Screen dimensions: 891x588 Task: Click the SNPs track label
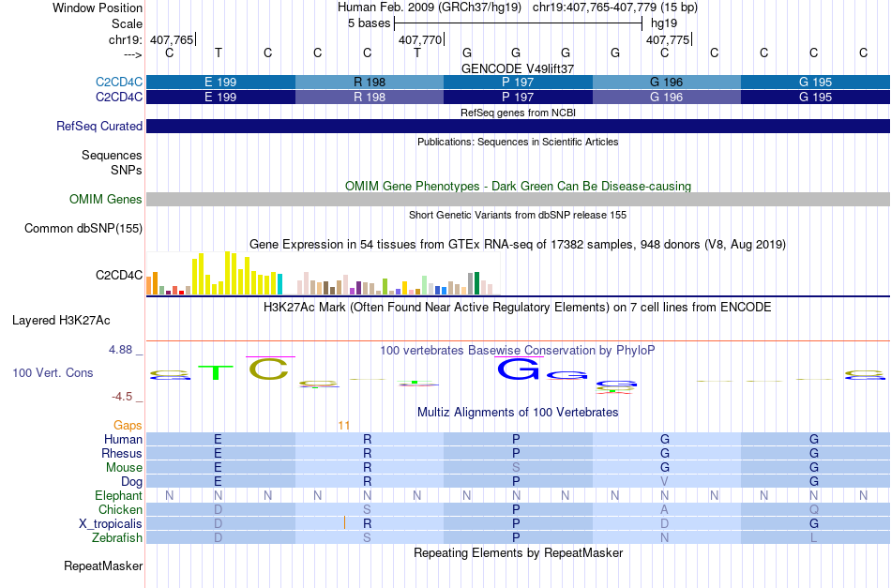click(x=127, y=170)
